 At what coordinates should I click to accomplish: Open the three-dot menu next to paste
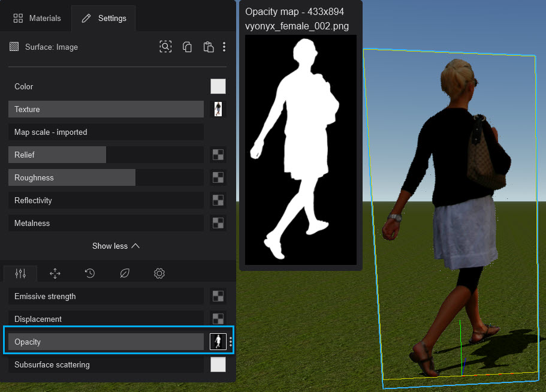tap(224, 47)
